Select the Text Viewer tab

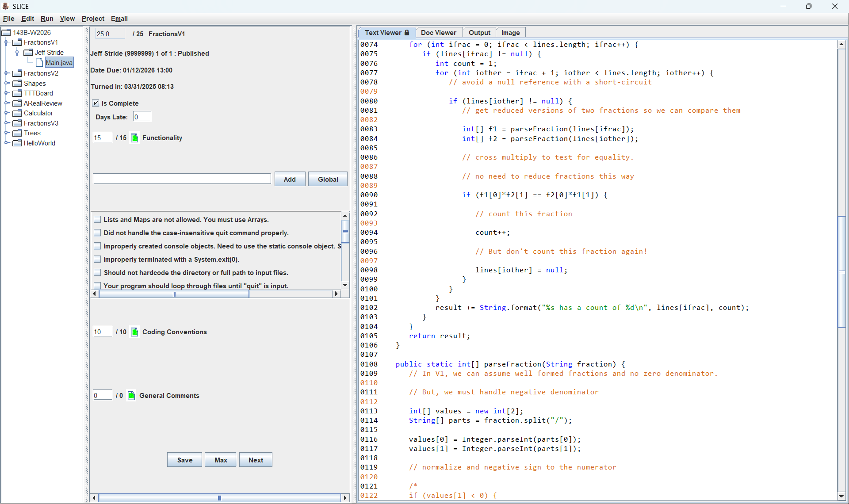pyautogui.click(x=387, y=33)
